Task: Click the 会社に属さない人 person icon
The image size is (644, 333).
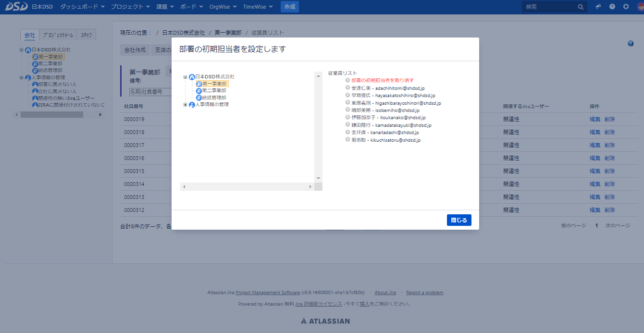Action: click(x=35, y=91)
